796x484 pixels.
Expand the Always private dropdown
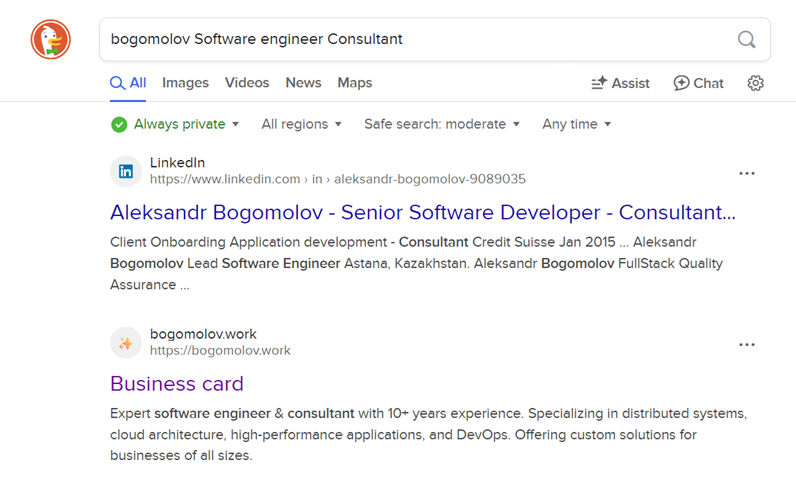click(176, 124)
